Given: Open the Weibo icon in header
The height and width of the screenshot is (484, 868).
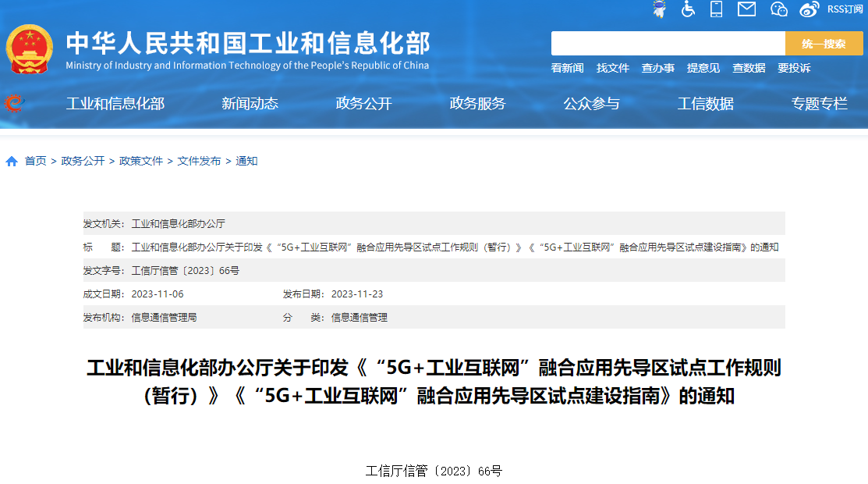Looking at the screenshot, I should [810, 9].
